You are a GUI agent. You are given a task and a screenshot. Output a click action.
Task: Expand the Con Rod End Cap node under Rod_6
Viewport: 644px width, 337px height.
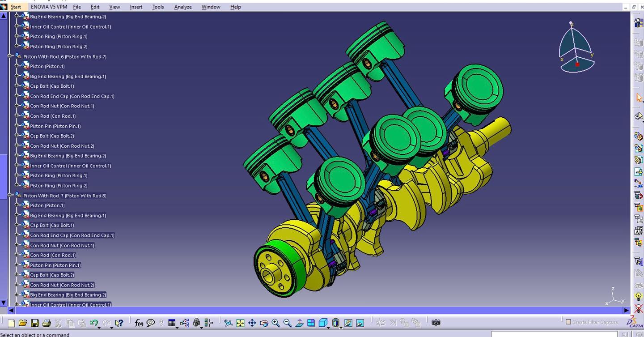click(x=17, y=96)
